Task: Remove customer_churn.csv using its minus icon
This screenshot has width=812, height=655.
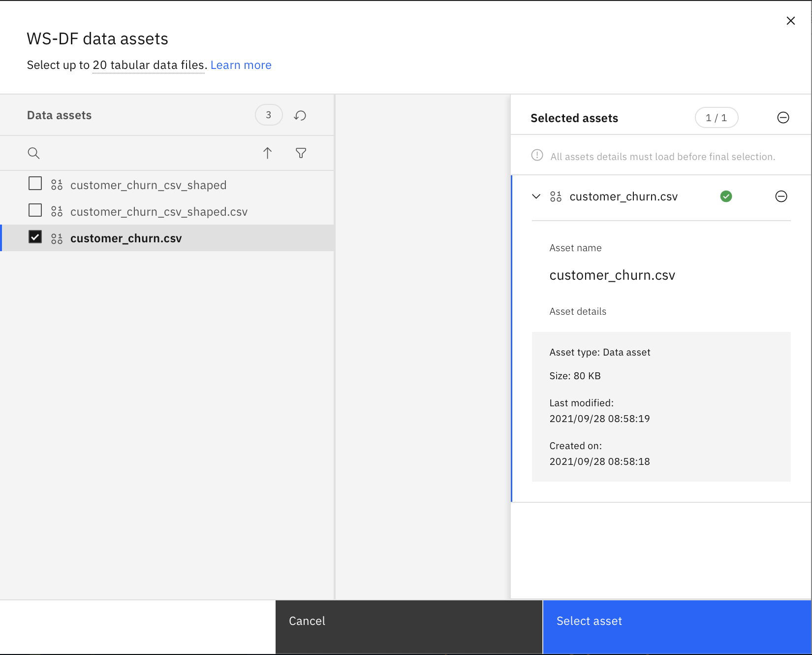Action: tap(781, 196)
